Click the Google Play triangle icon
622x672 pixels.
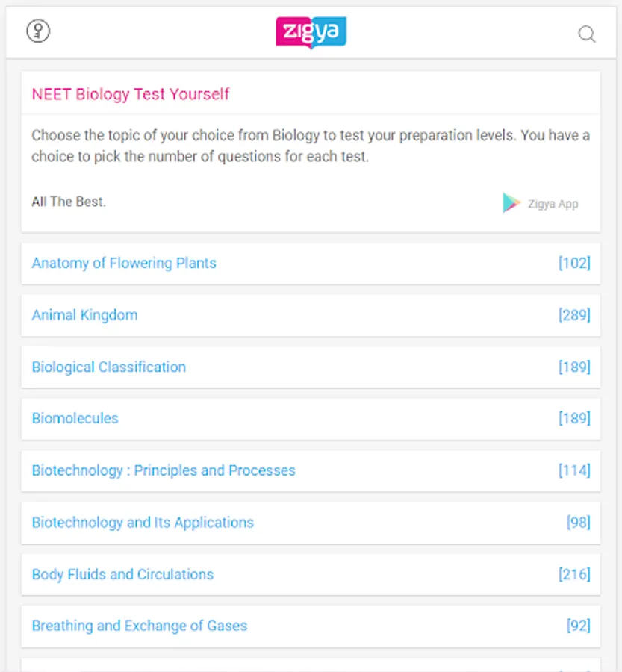tap(511, 203)
